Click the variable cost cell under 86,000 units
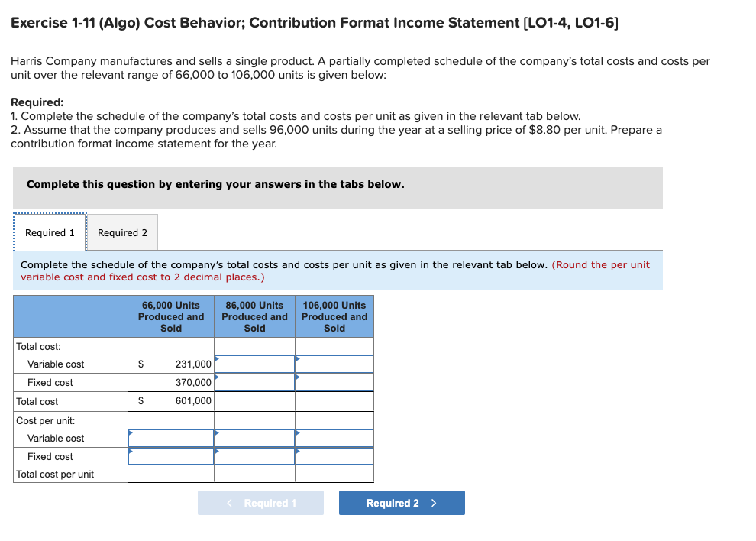 click(254, 364)
